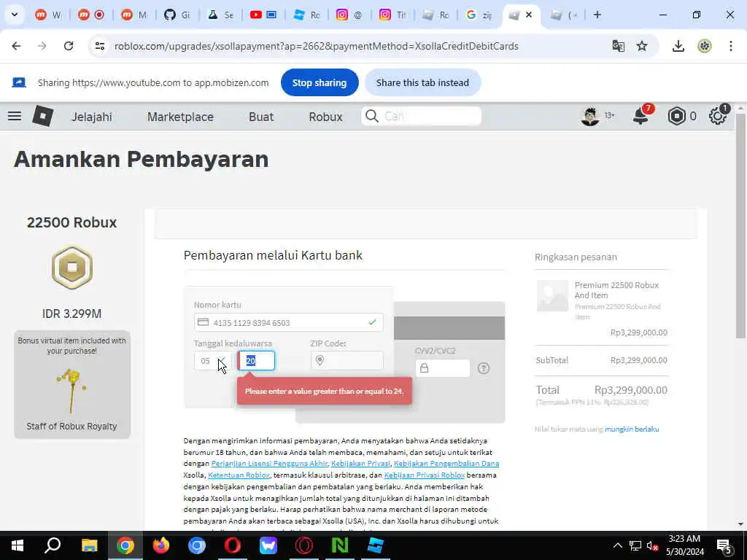The width and height of the screenshot is (747, 560).
Task: Go to Marketplace in the navigation
Action: (180, 117)
